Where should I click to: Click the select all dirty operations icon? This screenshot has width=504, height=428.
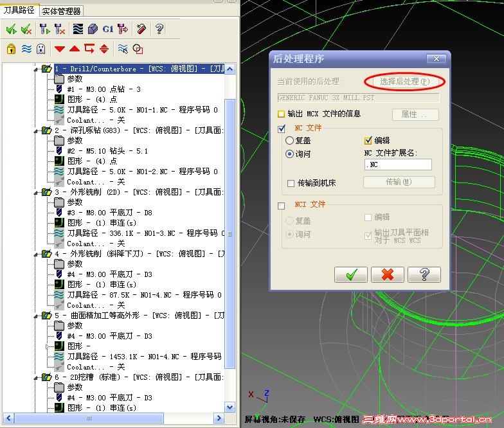26,30
